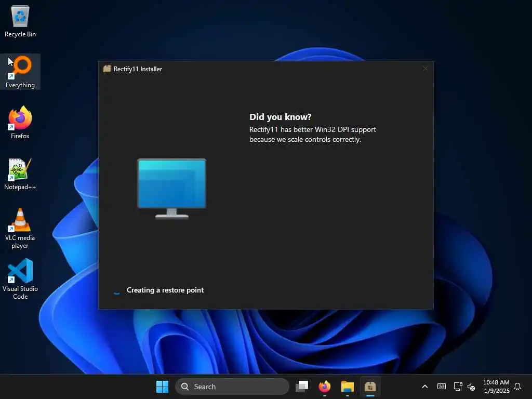Select the Visual Studio Code shortcut
532x399 pixels.
point(20,279)
